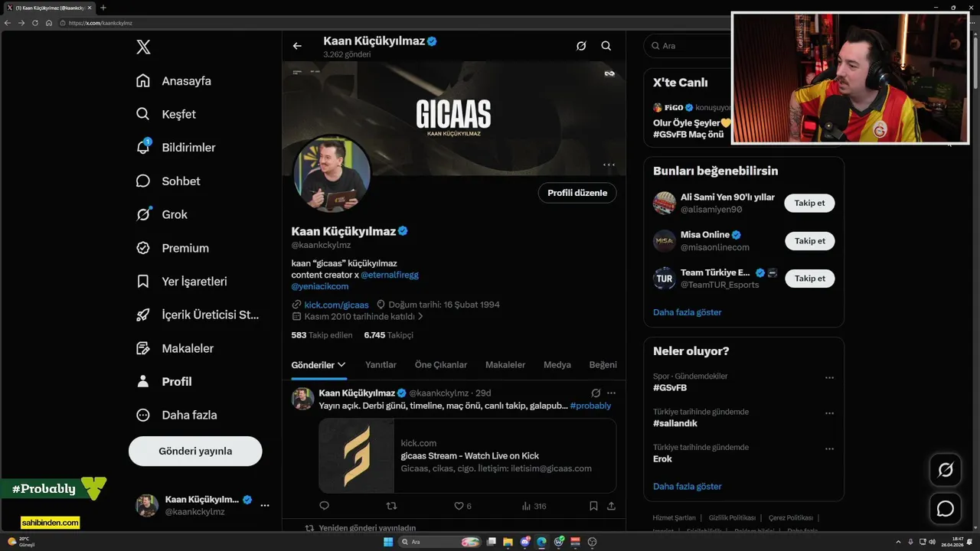Open Sohbet chat page
Viewport: 980px width, 551px height.
pos(168,181)
